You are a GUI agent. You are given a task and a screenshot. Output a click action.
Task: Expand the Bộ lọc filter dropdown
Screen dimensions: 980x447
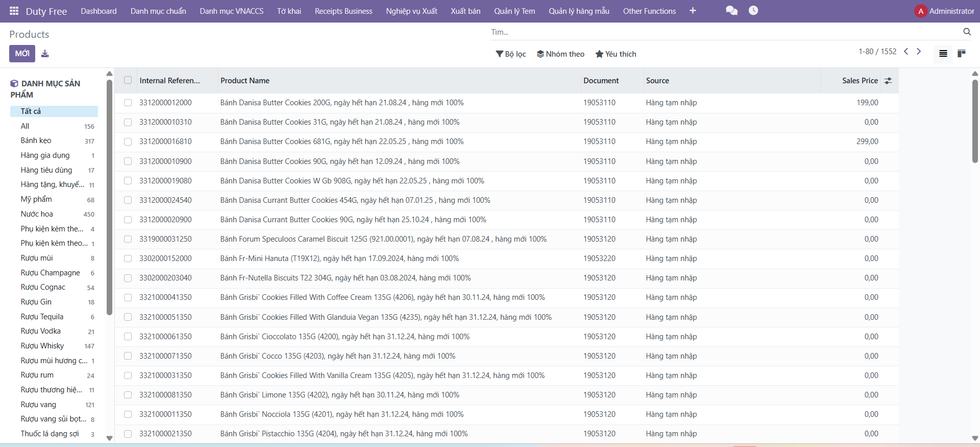tap(510, 54)
